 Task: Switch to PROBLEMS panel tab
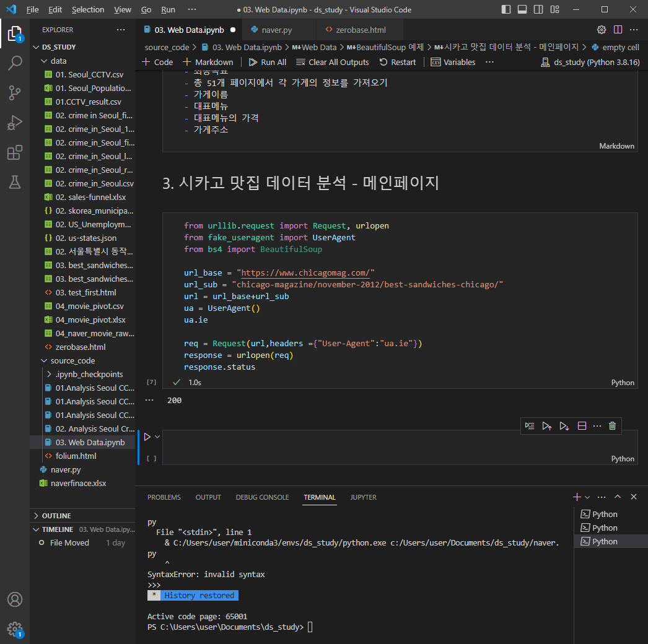coord(164,497)
